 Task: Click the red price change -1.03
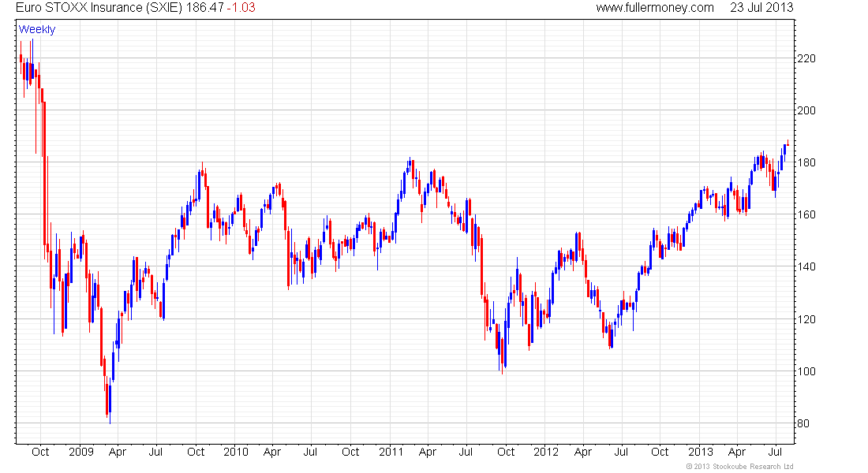click(241, 8)
